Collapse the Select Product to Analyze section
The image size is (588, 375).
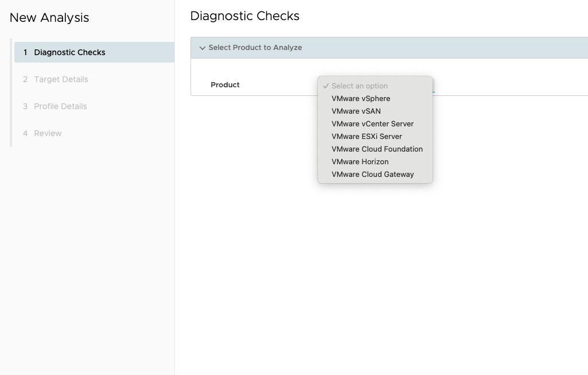tap(202, 48)
